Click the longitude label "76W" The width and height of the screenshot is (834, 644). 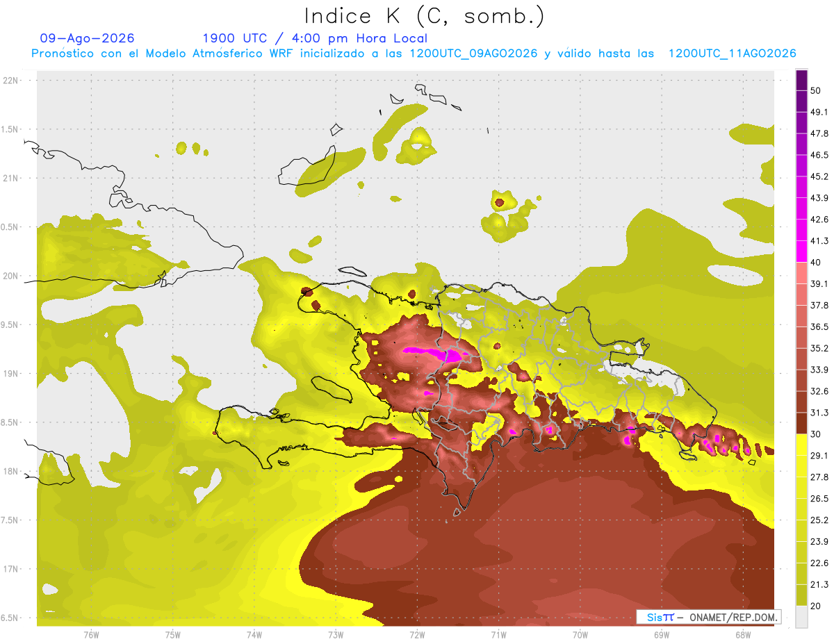91,636
